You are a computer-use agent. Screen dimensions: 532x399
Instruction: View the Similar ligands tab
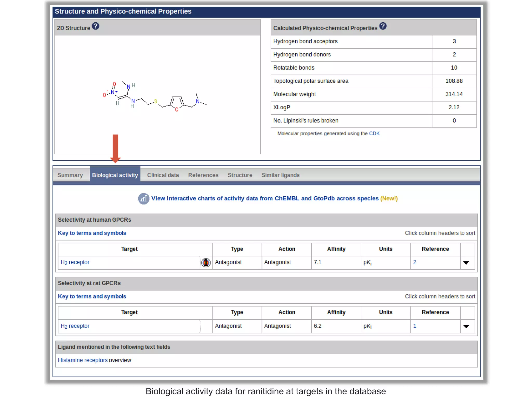tap(281, 175)
